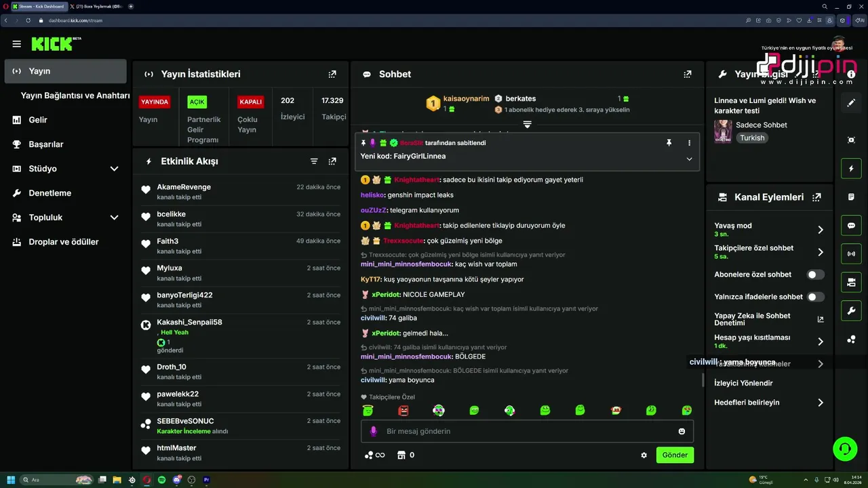Expand the pinned message chevron
The width and height of the screenshot is (868, 488).
[x=689, y=159]
